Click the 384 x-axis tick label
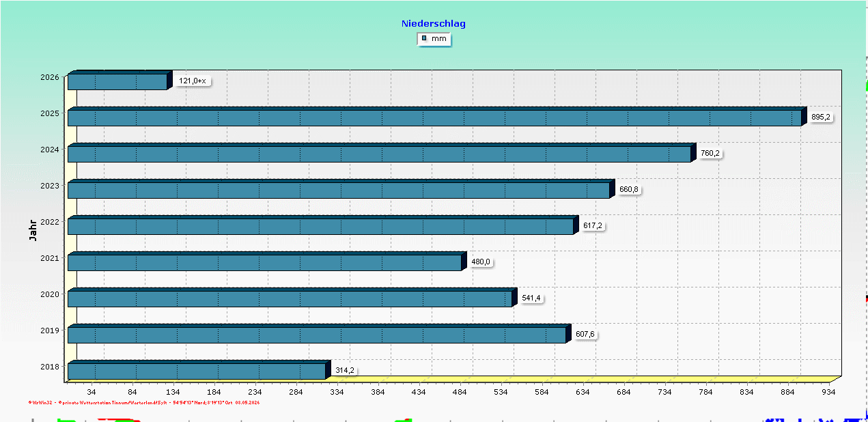The image size is (868, 422). point(378,392)
